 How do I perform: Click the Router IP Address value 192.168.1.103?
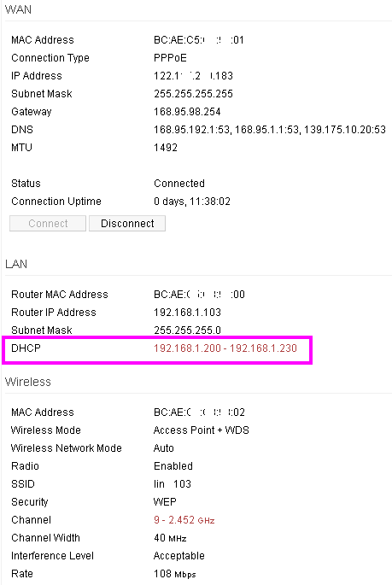187,313
